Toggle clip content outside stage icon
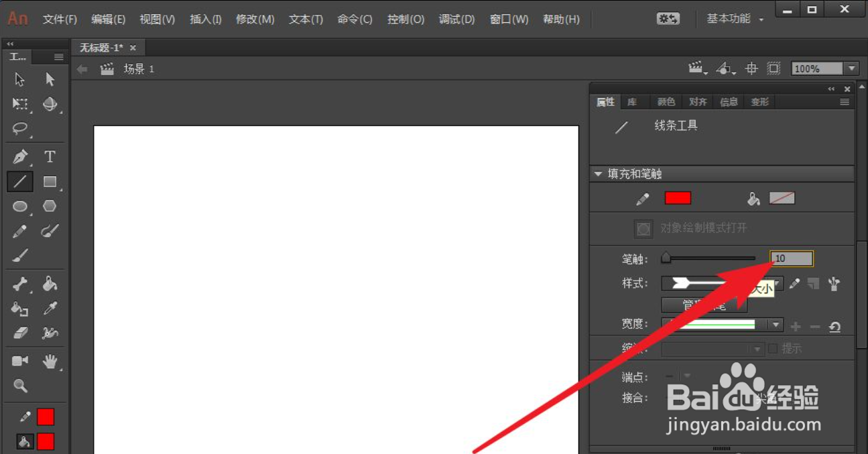The image size is (868, 454). point(773,68)
